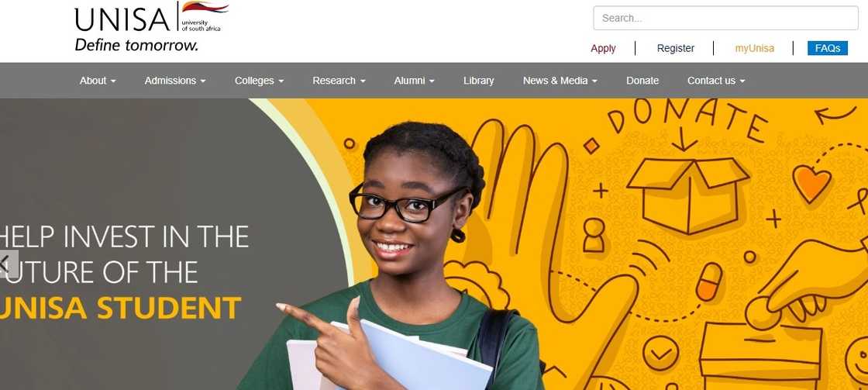Click the circled checkmark icon in the banner
Viewport: 868px width, 390px height.
click(660, 354)
